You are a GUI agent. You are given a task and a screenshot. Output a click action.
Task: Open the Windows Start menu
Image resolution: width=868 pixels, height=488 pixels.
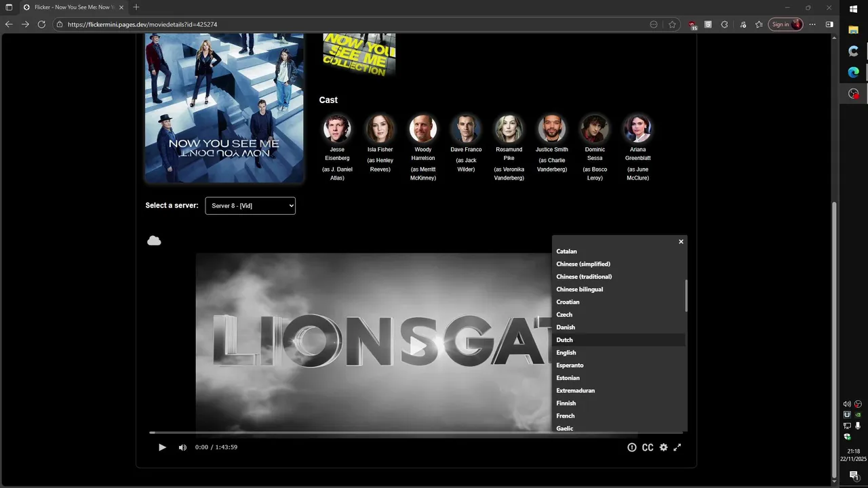(x=854, y=9)
